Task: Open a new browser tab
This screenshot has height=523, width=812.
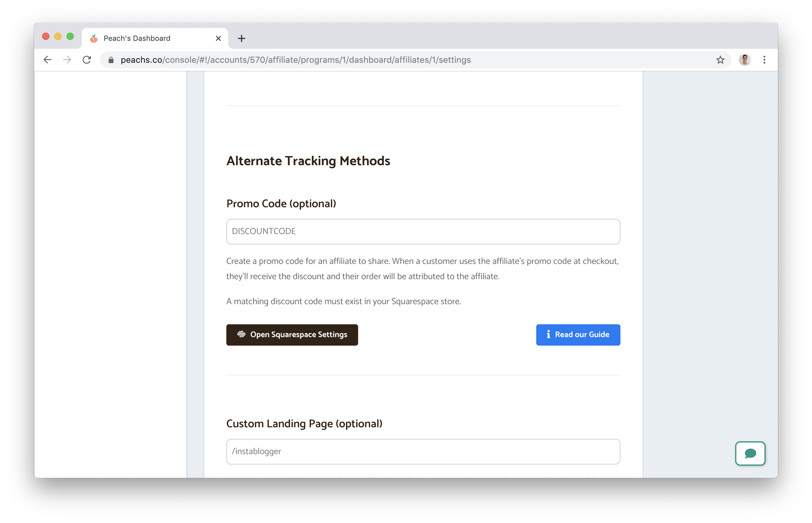Action: tap(241, 38)
